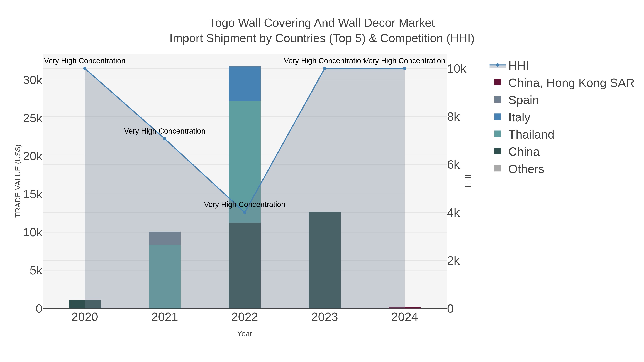Toggle China, Hong Kong SAR legend entry
The image size is (644, 362).
564,83
